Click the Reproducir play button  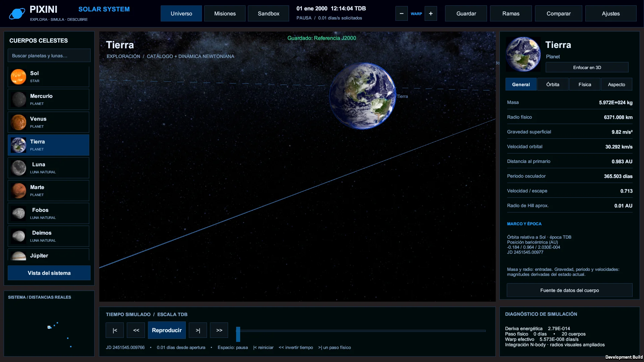[x=167, y=330]
